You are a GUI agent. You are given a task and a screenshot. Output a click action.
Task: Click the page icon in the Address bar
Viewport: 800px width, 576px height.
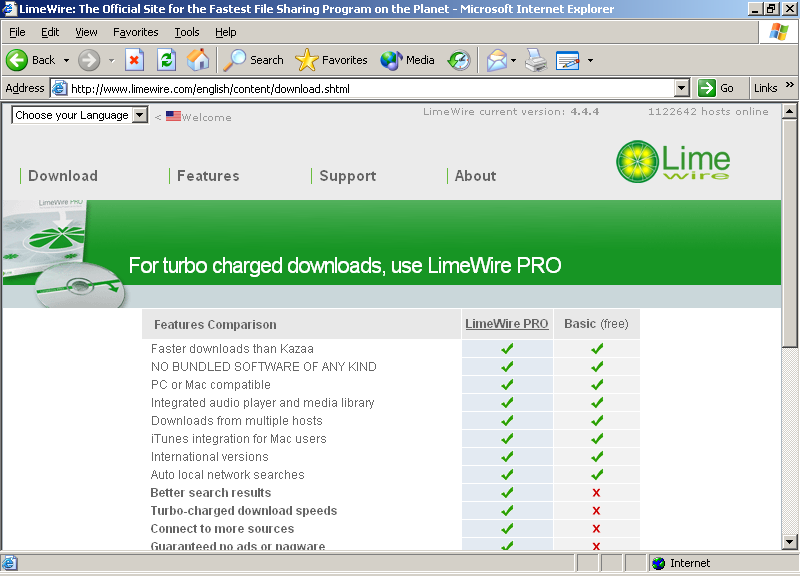click(59, 88)
